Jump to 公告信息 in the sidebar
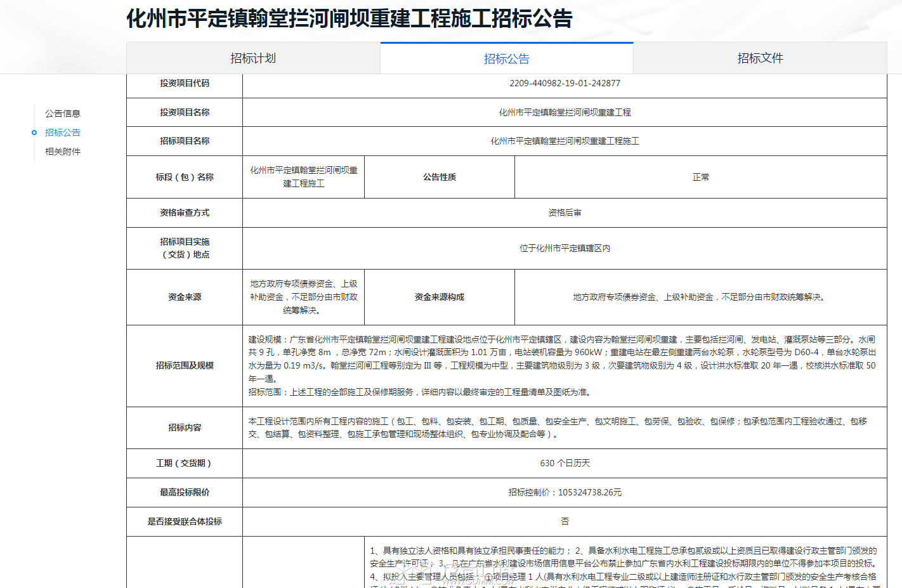Image resolution: width=902 pixels, height=588 pixels. click(62, 114)
